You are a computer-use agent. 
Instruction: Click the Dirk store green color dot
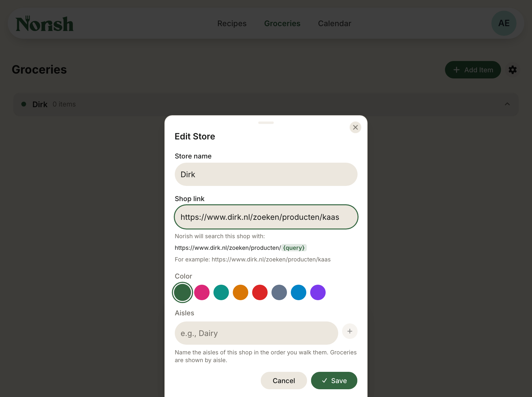[x=24, y=104]
